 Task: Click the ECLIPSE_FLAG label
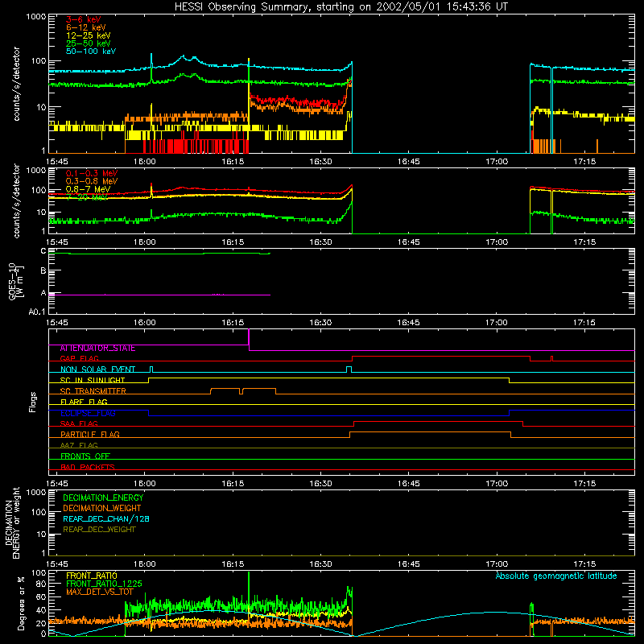click(88, 413)
